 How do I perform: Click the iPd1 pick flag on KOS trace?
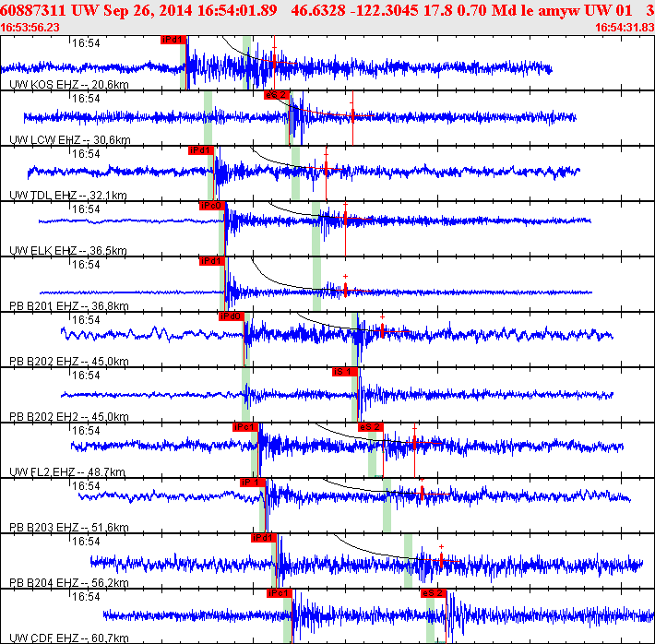tap(173, 40)
